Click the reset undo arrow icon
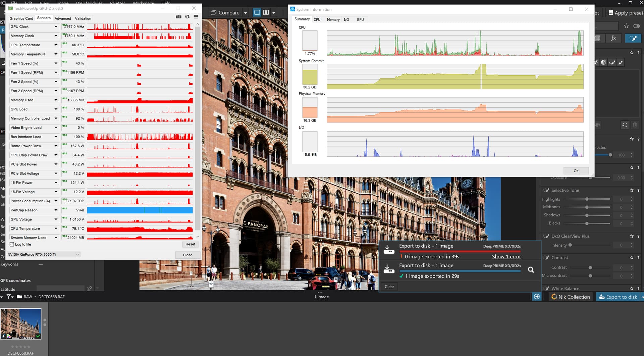 (x=624, y=125)
